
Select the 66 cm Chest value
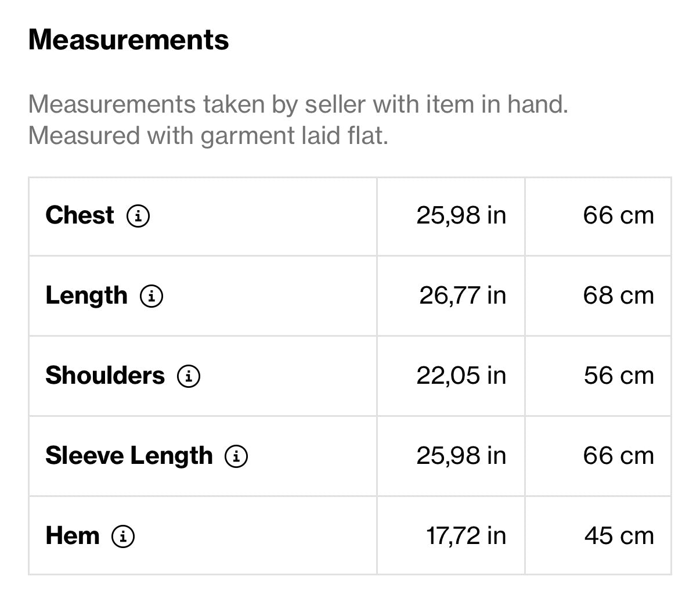[618, 215]
